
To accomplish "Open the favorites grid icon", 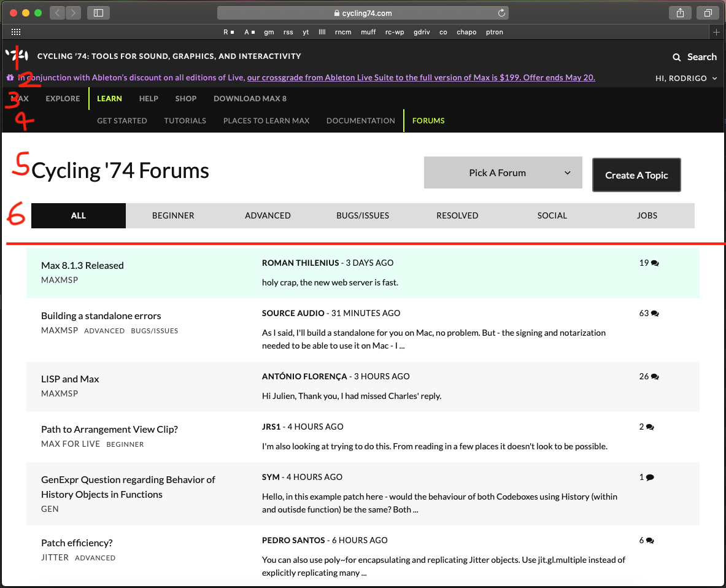I will pos(16,32).
